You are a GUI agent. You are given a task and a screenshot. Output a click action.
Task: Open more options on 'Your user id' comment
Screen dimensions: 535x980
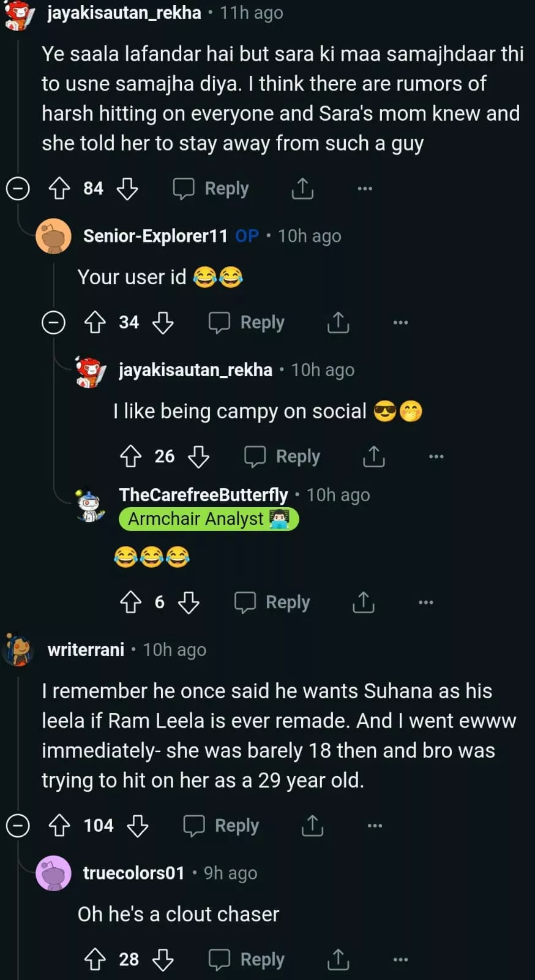tap(400, 322)
